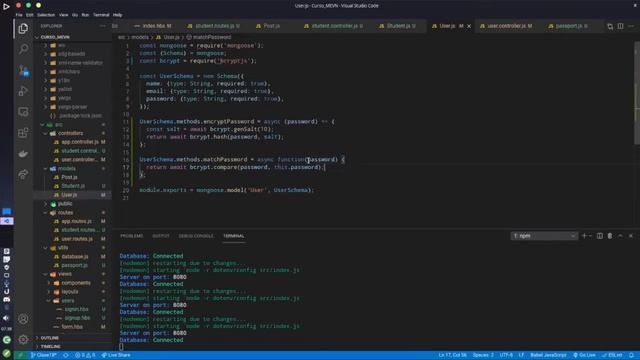Open the Remote Explorer view
640x360 pixels.
pos(23,112)
